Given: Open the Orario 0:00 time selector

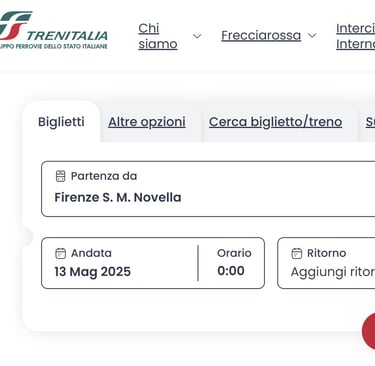Looking at the screenshot, I should point(232,263).
